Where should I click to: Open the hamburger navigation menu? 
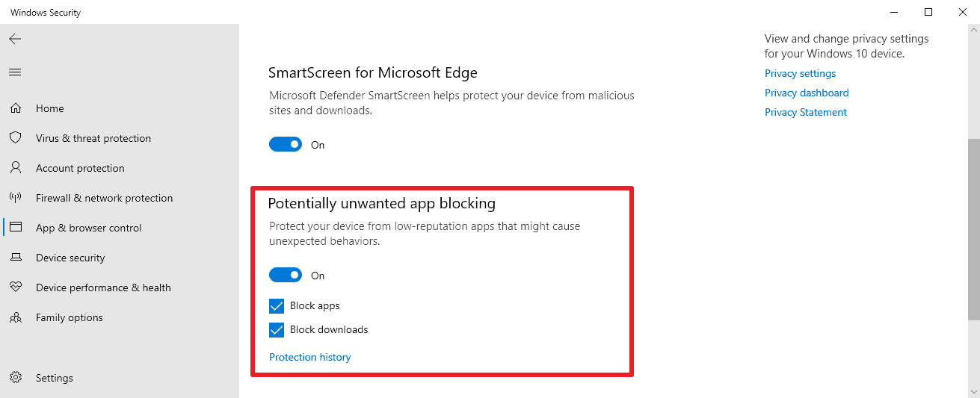coord(15,72)
